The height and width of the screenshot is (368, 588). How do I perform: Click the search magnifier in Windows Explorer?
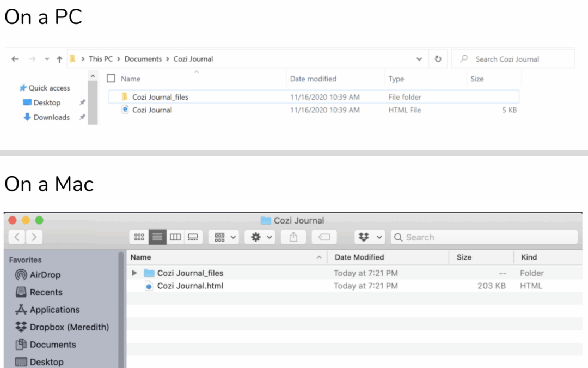[x=464, y=58]
